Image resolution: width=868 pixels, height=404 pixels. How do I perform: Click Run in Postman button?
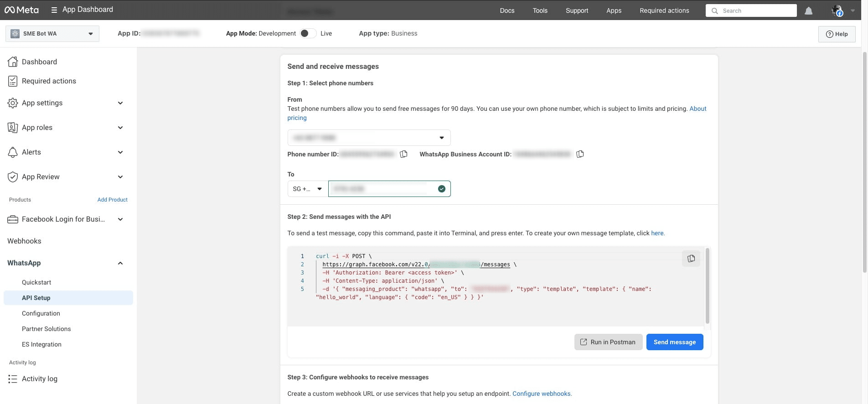tap(608, 342)
